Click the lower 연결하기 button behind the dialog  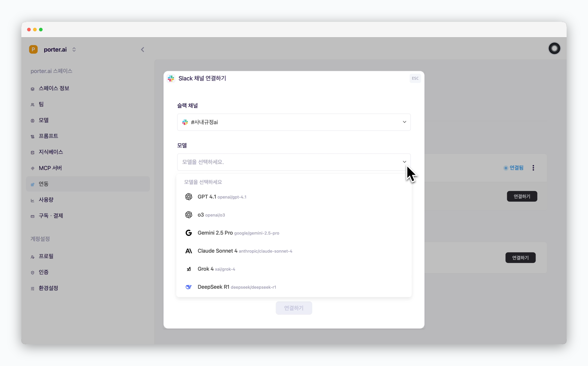(x=520, y=258)
